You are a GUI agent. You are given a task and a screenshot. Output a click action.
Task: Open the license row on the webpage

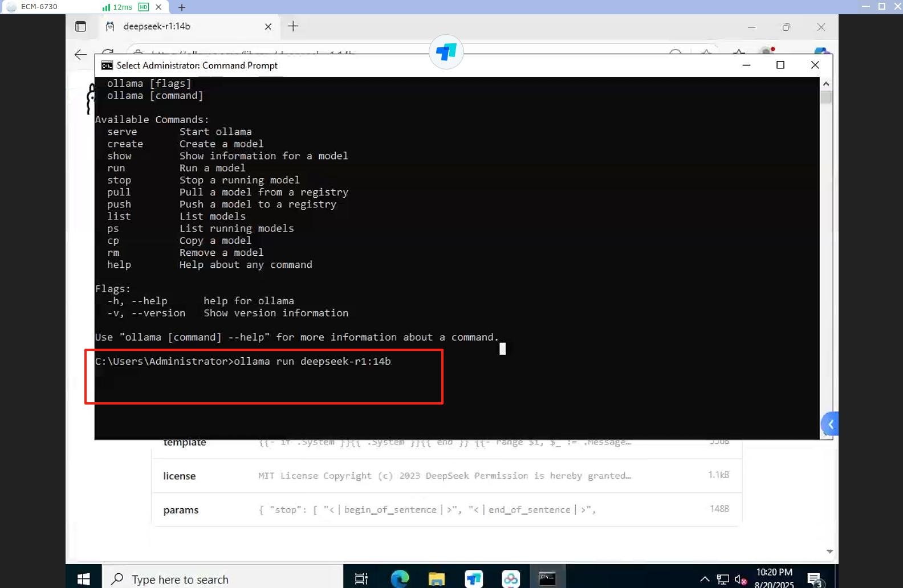coord(446,476)
